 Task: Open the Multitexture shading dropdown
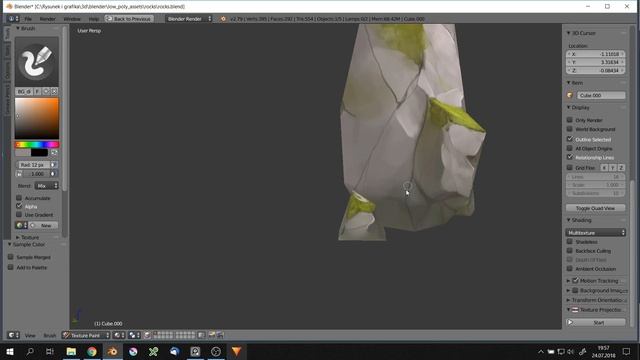tap(596, 233)
